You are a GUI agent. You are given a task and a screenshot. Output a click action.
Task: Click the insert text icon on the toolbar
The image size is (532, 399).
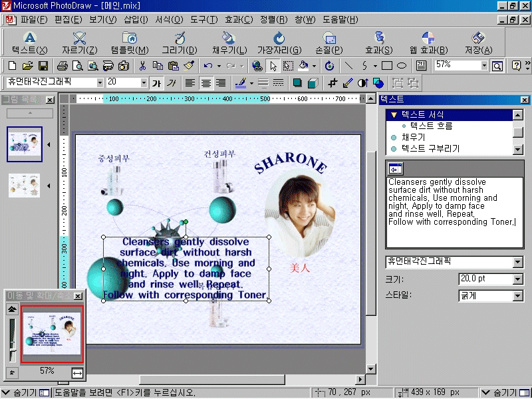click(x=421, y=65)
